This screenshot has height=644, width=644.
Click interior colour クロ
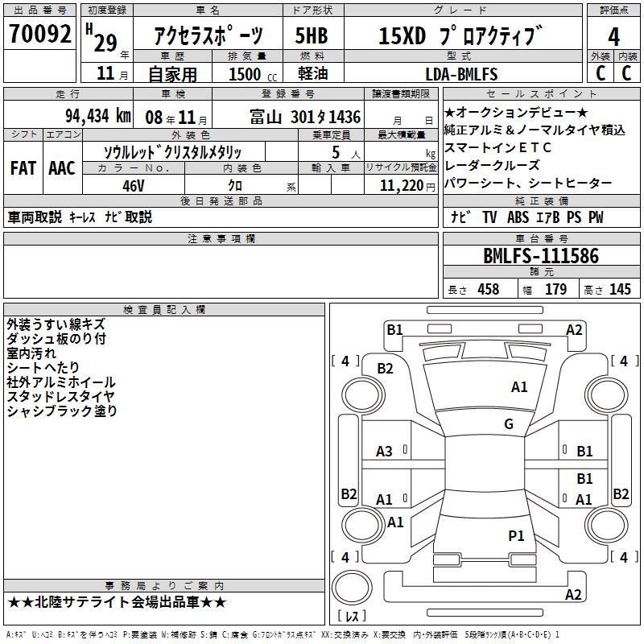235,186
